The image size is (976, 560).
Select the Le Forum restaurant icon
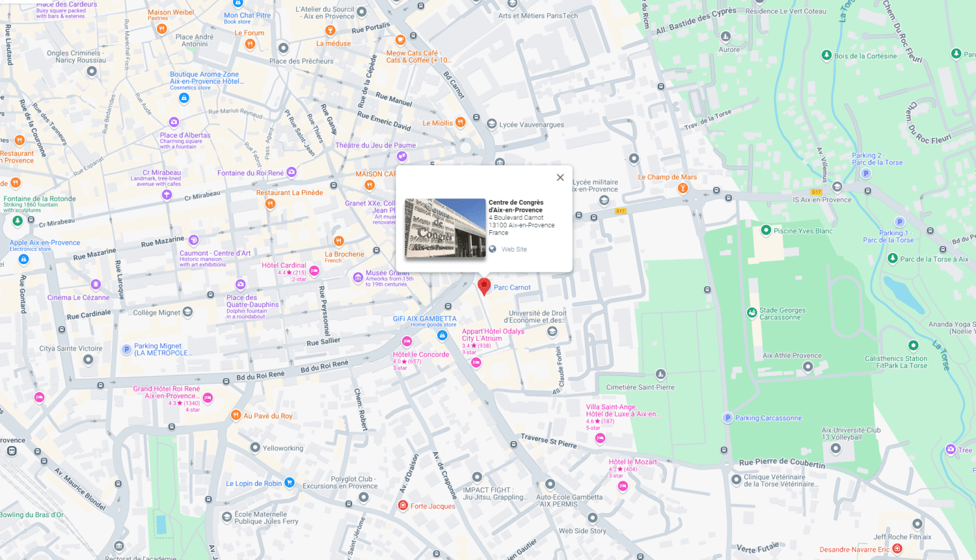click(x=250, y=44)
